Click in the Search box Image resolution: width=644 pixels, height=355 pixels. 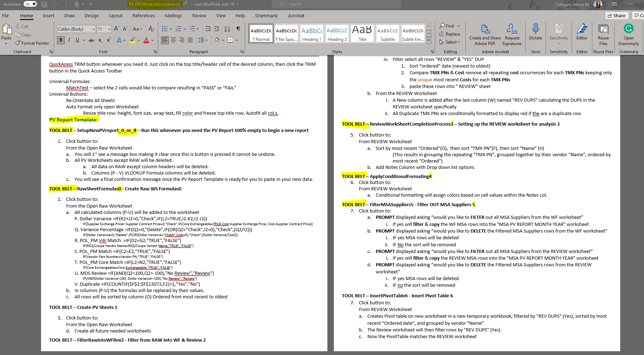pyautogui.click(x=337, y=4)
